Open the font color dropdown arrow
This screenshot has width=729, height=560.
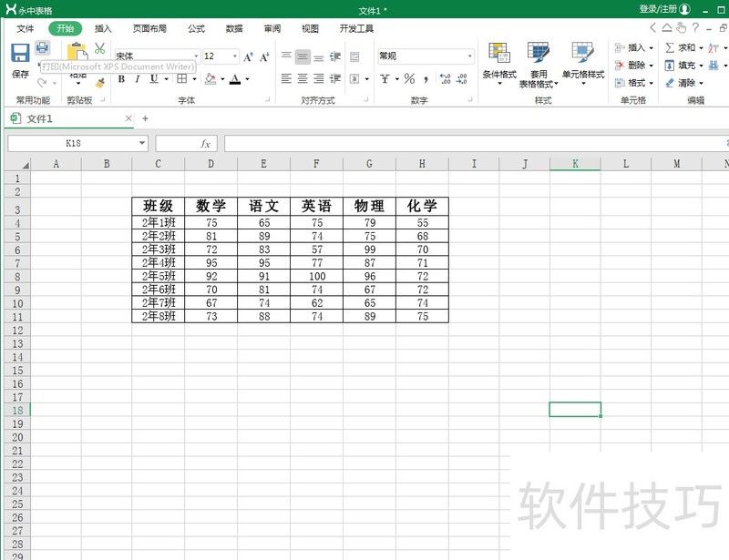[247, 79]
